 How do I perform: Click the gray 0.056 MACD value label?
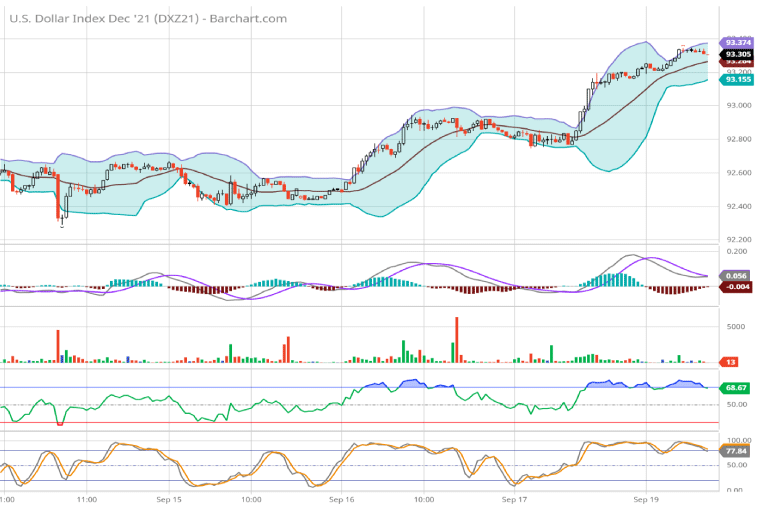pos(738,276)
